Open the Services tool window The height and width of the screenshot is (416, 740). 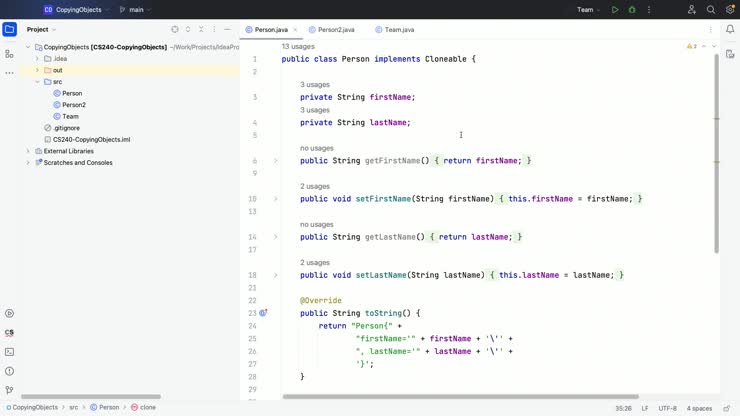coord(9,314)
